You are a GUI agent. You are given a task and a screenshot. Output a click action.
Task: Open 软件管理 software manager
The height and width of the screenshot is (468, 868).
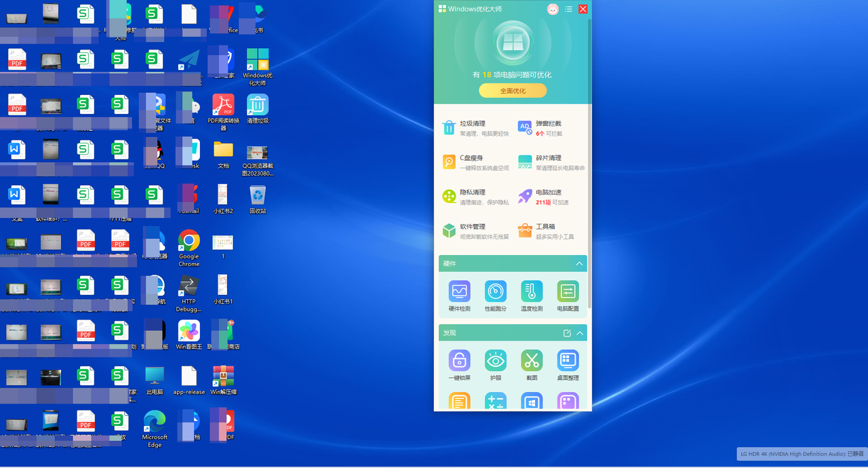[475, 231]
